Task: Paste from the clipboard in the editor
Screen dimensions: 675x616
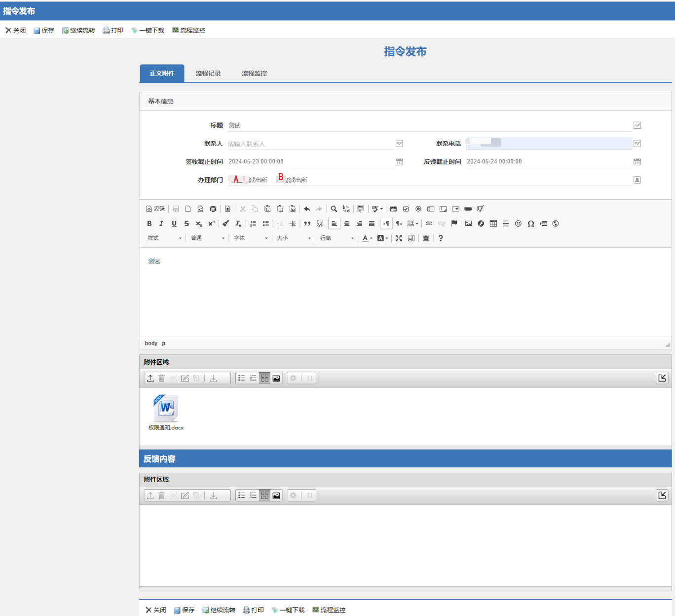Action: pyautogui.click(x=267, y=209)
